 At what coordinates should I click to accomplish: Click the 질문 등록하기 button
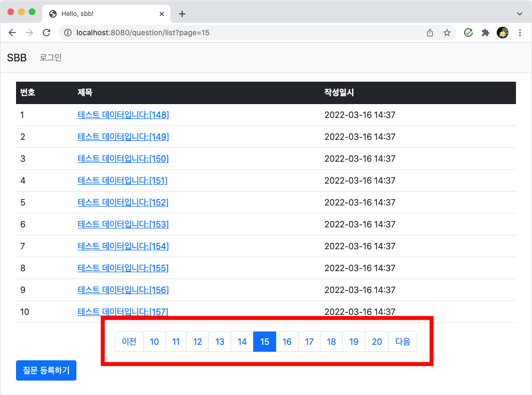[x=46, y=370]
